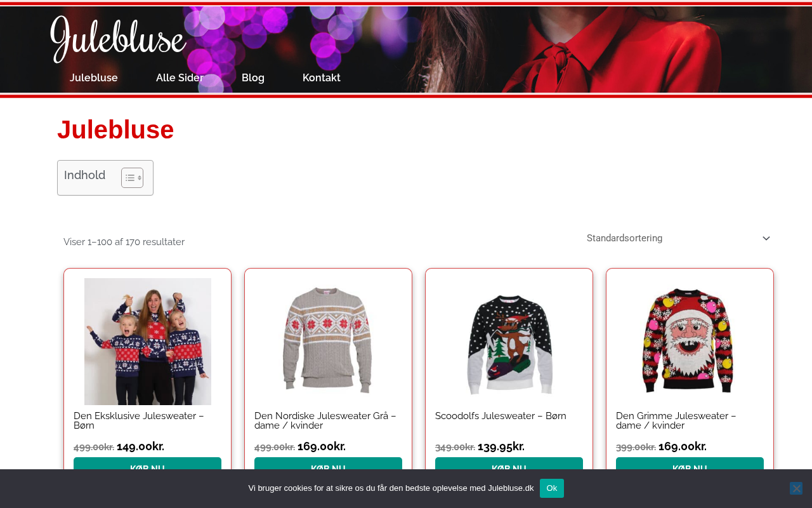The height and width of the screenshot is (508, 812).
Task: Click the Den Eksklusive Julesweater – Børn title
Action: pyautogui.click(x=139, y=420)
